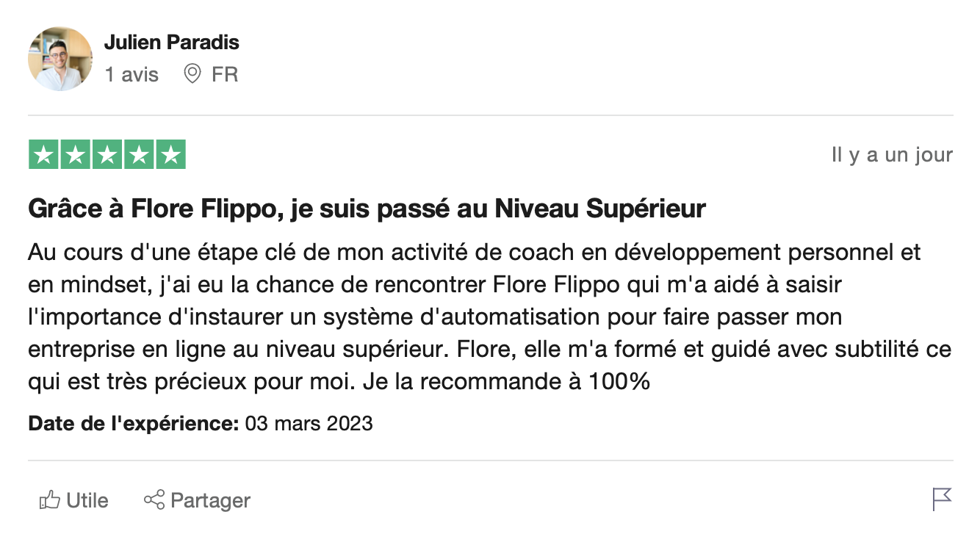Open the review title about Flore Flippo
This screenshot has height=542, width=980.
(x=367, y=209)
